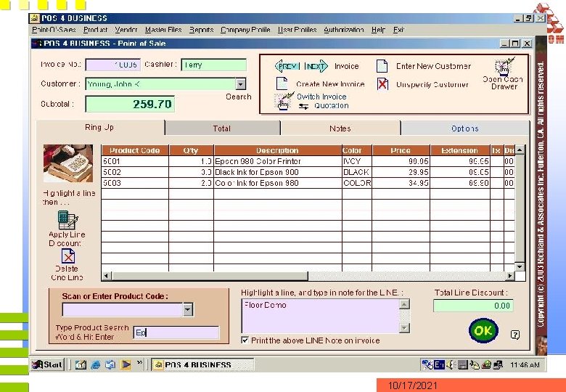
Task: Click the Cashier field
Action: coord(213,65)
